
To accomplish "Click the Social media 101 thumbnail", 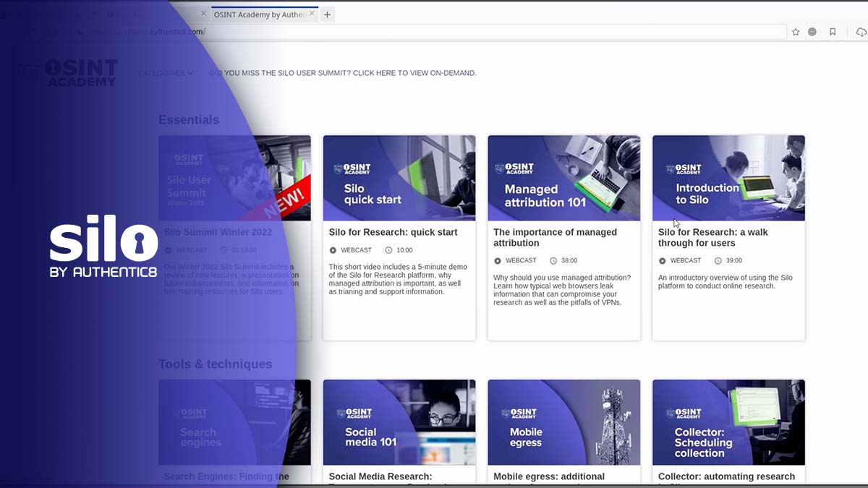I will point(399,422).
